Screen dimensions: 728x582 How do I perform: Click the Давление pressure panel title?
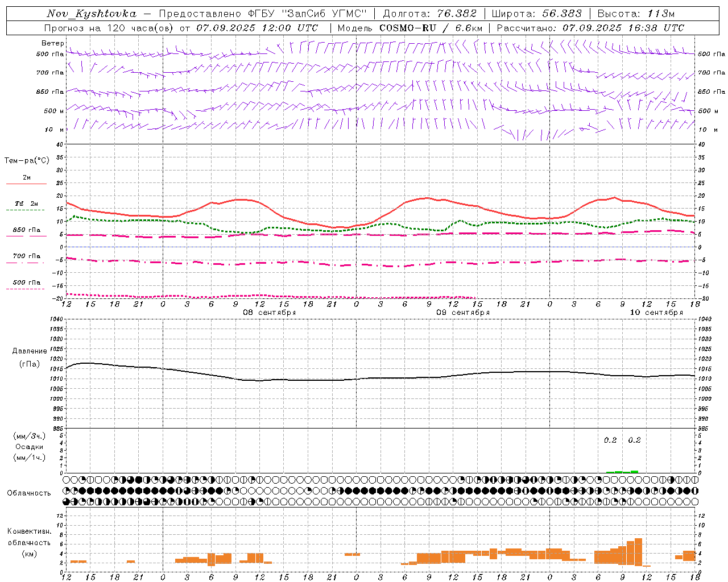point(29,351)
